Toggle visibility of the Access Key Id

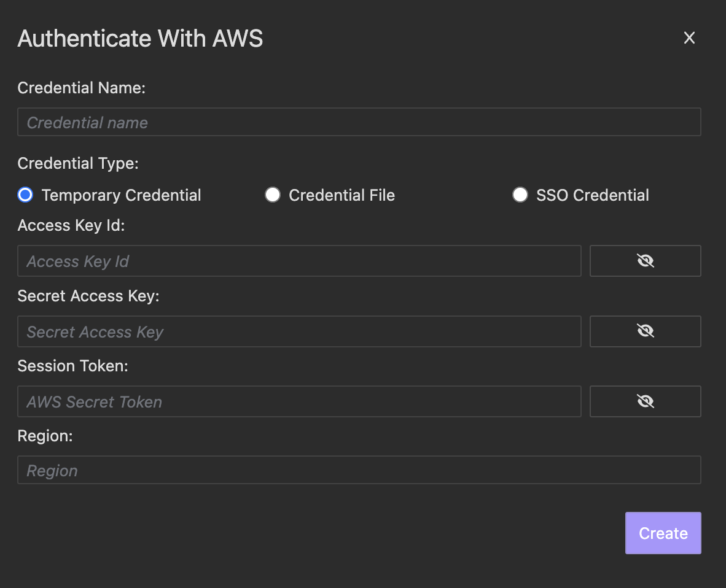coord(645,261)
